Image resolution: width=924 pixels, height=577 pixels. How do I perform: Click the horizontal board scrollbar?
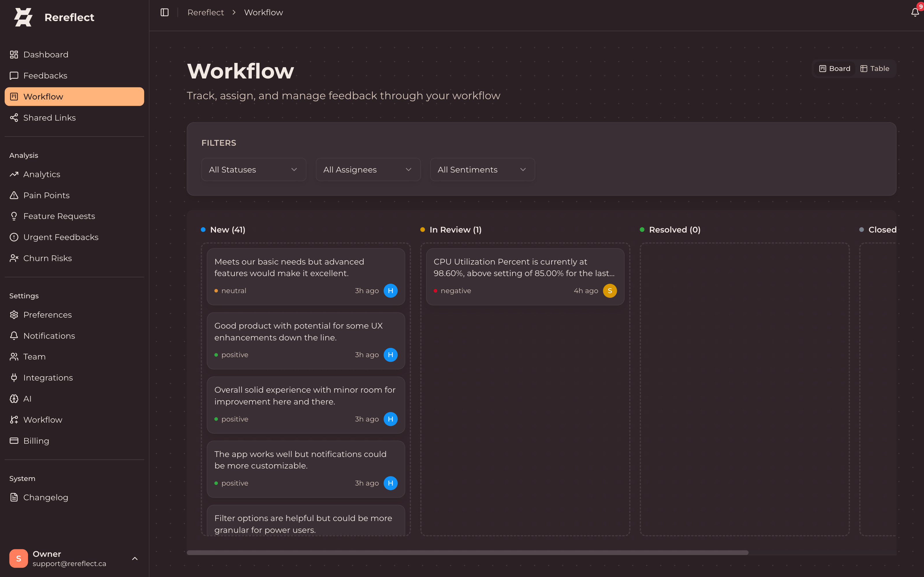tap(467, 552)
